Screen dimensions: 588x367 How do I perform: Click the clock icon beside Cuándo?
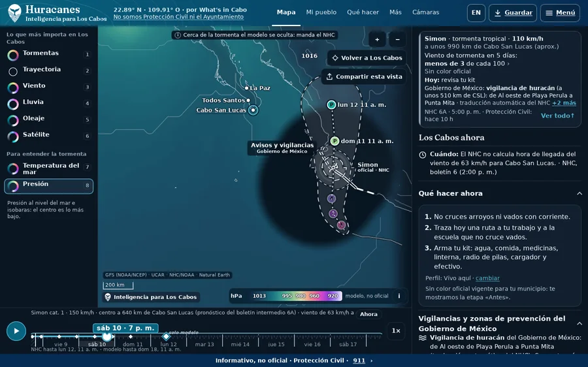423,155
